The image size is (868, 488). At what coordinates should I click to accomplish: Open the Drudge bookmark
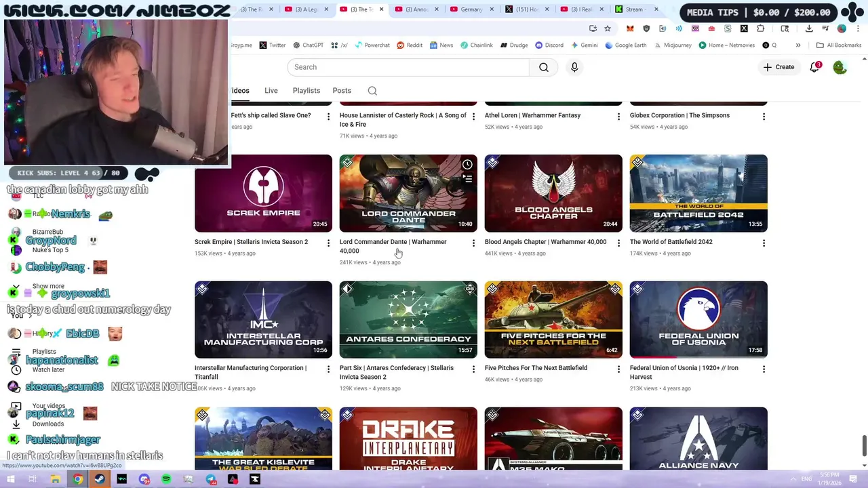[x=514, y=45]
